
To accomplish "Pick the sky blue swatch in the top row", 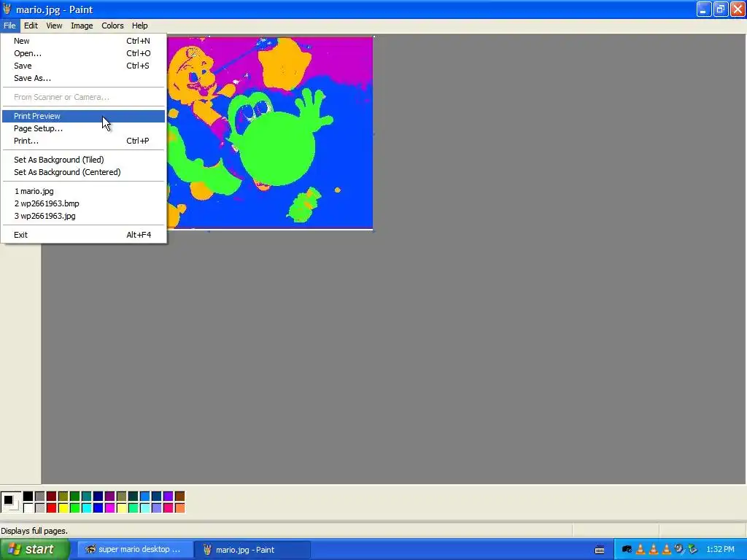I will tap(145, 496).
